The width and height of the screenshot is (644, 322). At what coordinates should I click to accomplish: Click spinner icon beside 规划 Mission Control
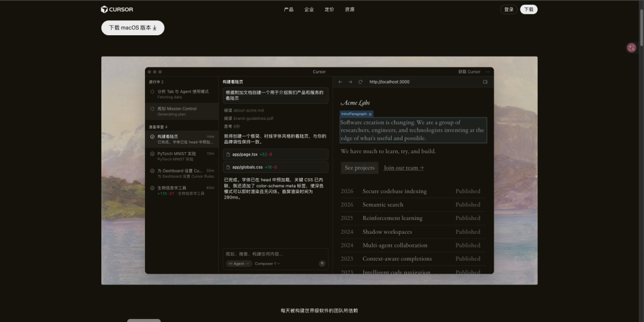tap(153, 109)
